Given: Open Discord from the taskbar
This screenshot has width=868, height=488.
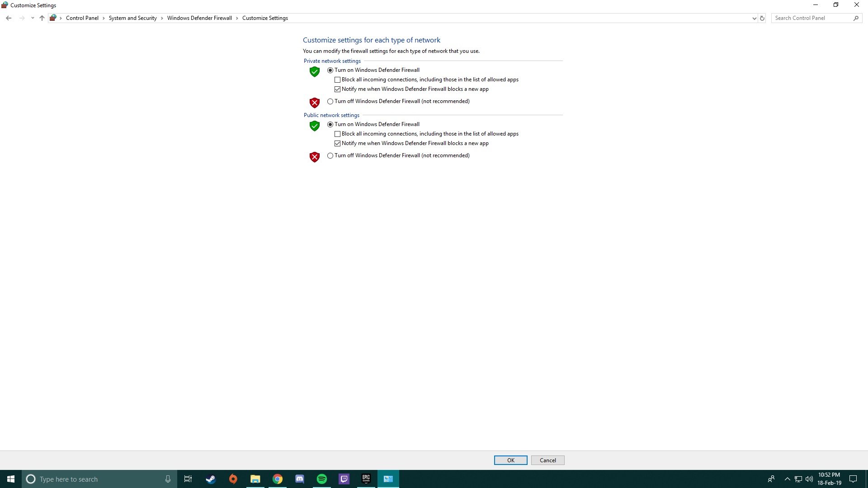Looking at the screenshot, I should pos(299,479).
